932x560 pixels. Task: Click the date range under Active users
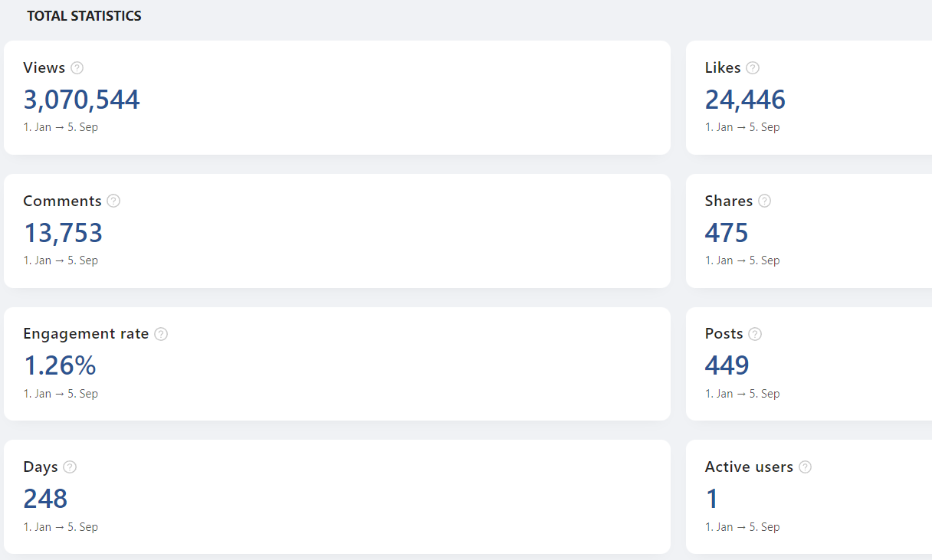(x=742, y=527)
